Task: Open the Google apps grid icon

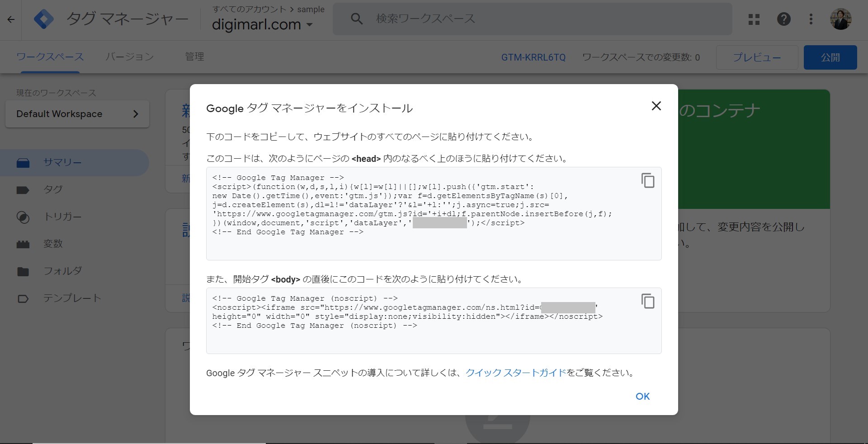Action: pos(754,19)
